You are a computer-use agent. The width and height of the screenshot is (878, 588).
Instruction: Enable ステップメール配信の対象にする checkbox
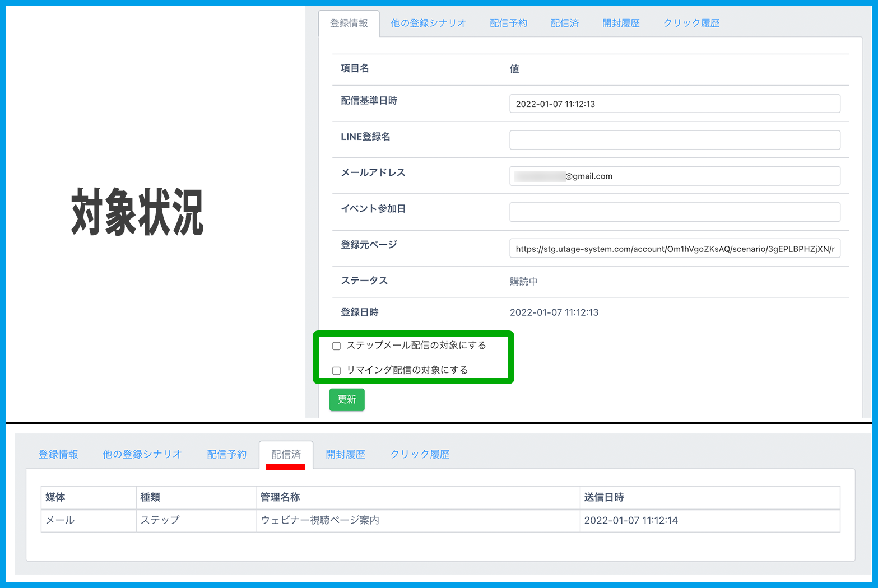point(337,346)
